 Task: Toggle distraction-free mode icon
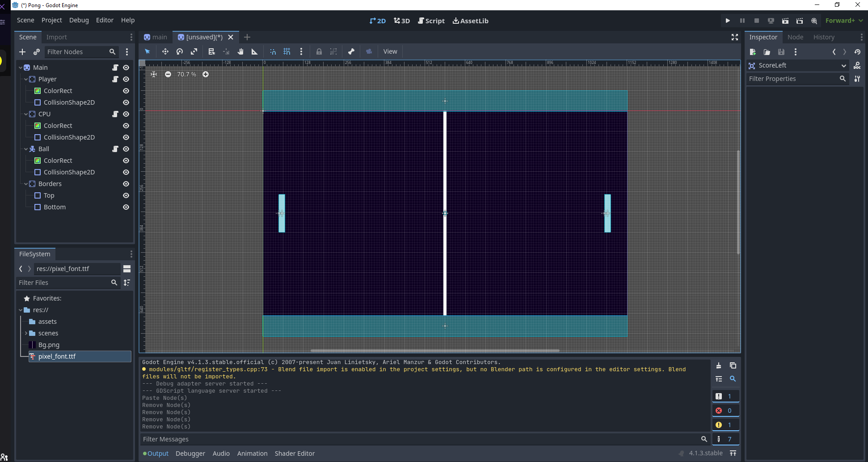coord(735,37)
